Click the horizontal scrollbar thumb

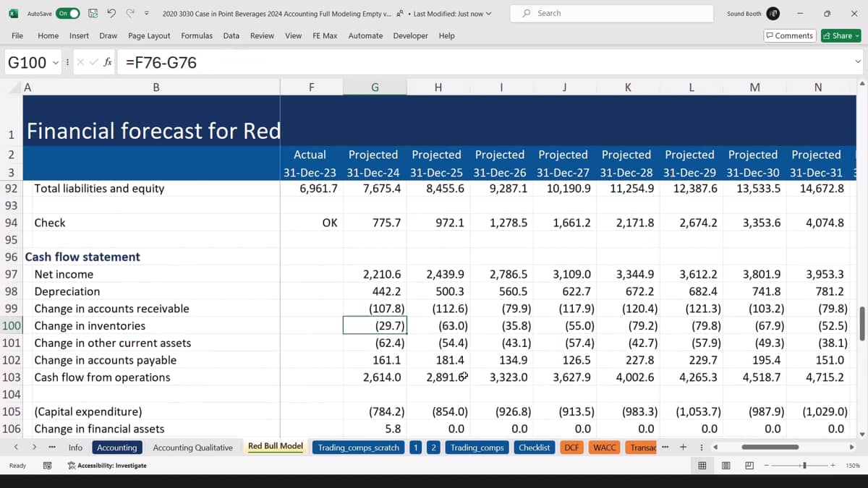click(x=770, y=447)
